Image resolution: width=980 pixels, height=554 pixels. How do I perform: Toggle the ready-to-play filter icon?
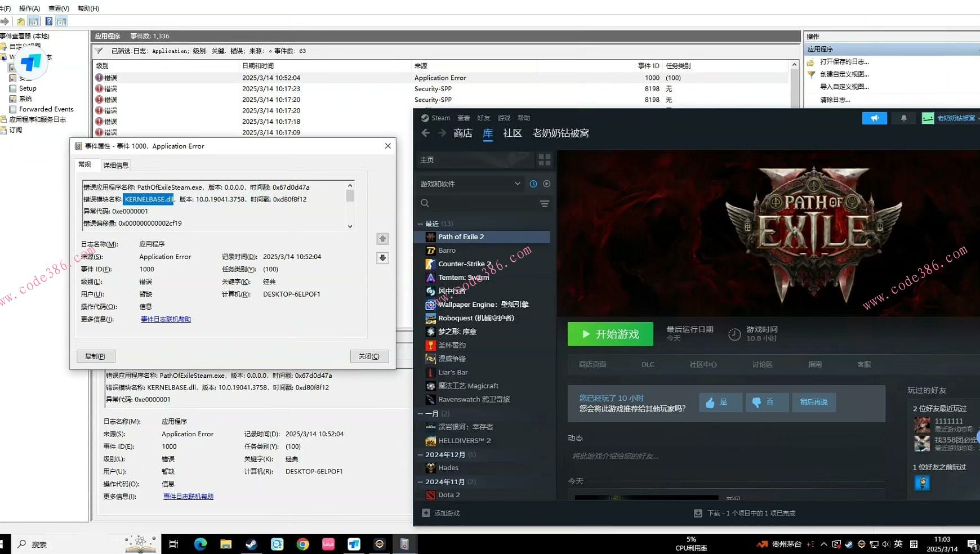pyautogui.click(x=546, y=184)
